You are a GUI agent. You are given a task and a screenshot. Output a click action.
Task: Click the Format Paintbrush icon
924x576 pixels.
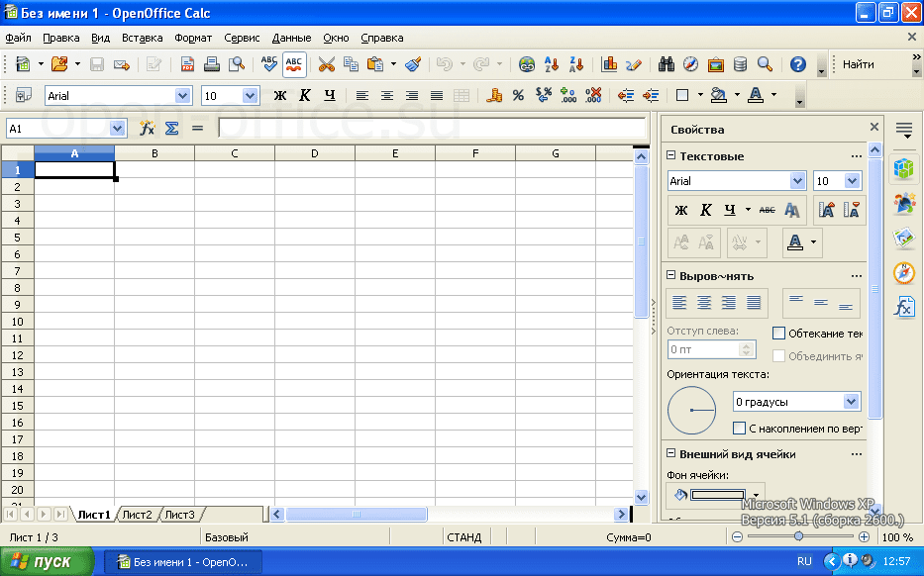pyautogui.click(x=413, y=64)
